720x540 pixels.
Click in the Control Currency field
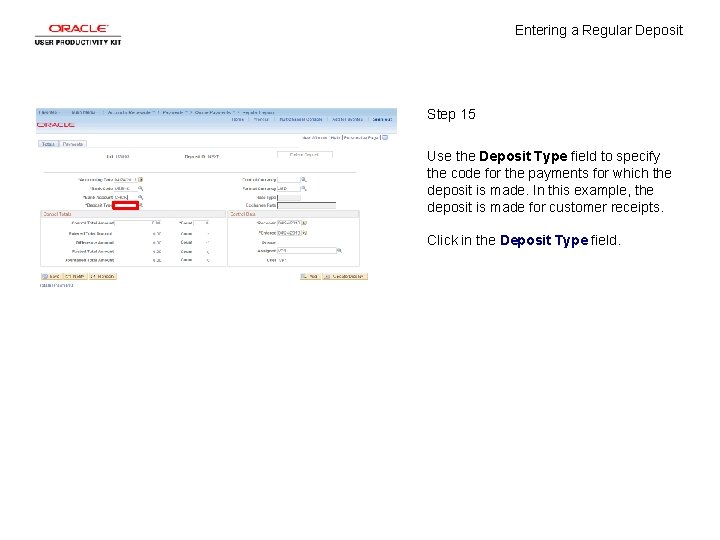[289, 180]
